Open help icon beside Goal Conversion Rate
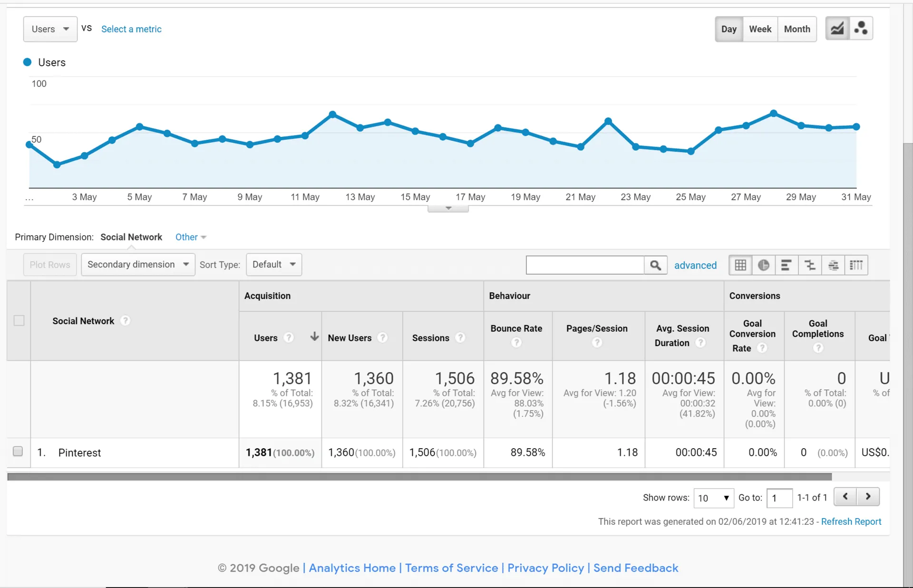 (762, 348)
